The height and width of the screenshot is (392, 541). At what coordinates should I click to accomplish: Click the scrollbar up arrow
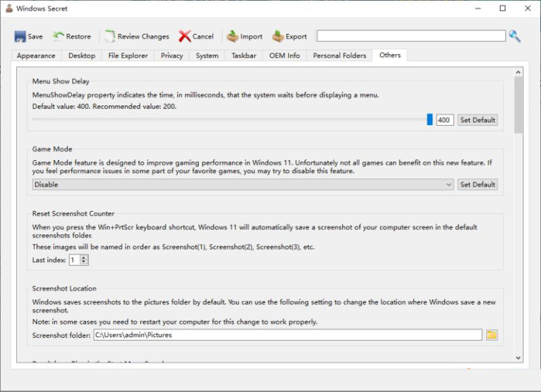point(518,72)
